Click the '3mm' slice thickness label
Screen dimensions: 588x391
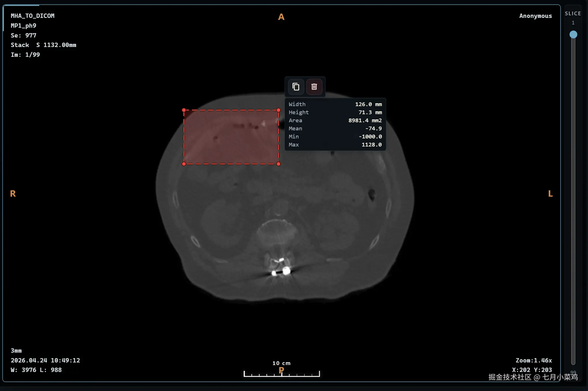point(16,351)
